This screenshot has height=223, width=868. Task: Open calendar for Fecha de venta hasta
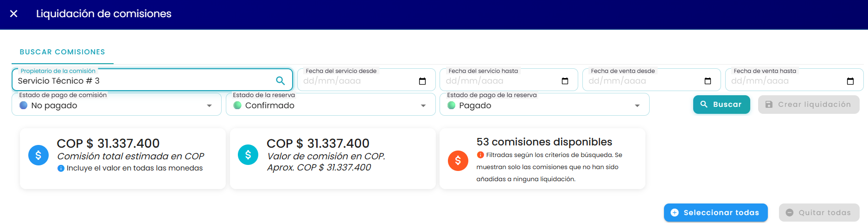(x=850, y=81)
